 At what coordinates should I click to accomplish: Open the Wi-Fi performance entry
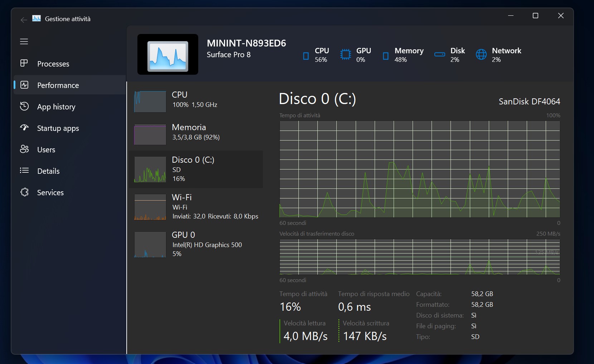pyautogui.click(x=196, y=207)
